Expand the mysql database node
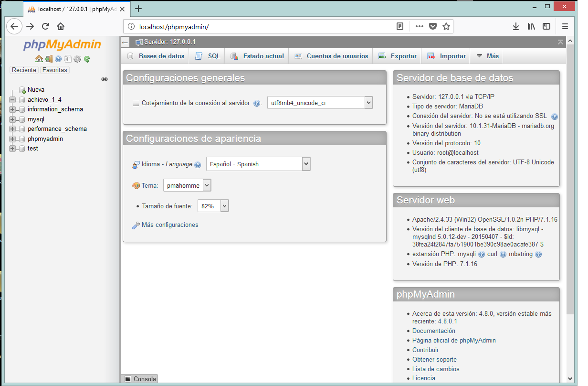 tap(12, 119)
